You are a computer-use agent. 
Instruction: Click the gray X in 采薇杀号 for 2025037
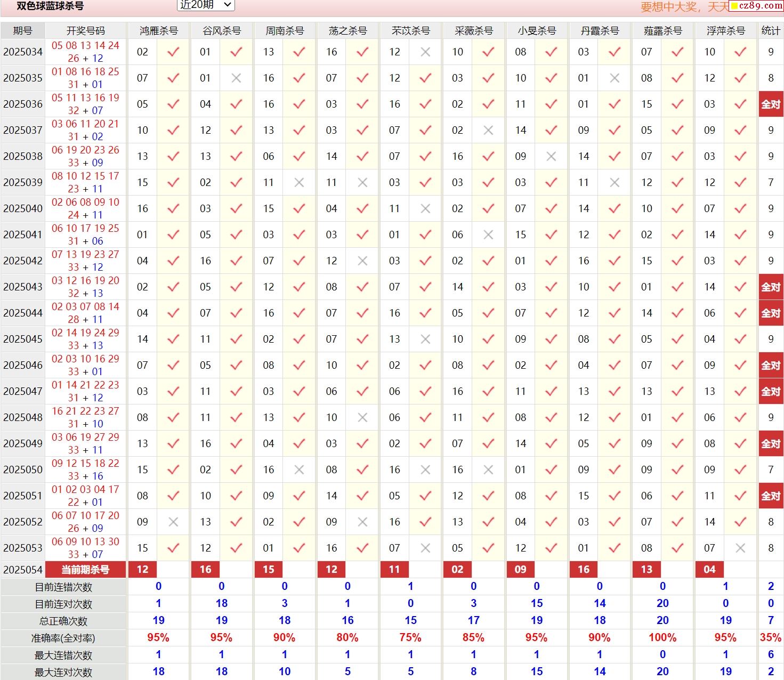coord(488,130)
